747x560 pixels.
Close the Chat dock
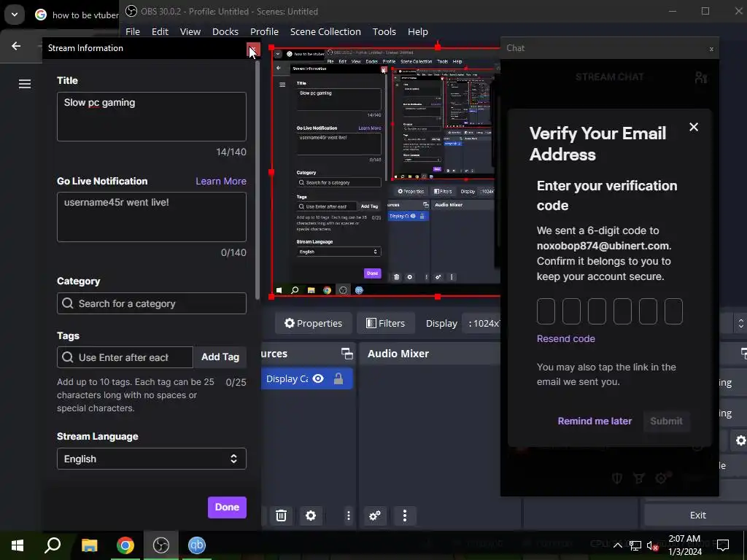[711, 49]
